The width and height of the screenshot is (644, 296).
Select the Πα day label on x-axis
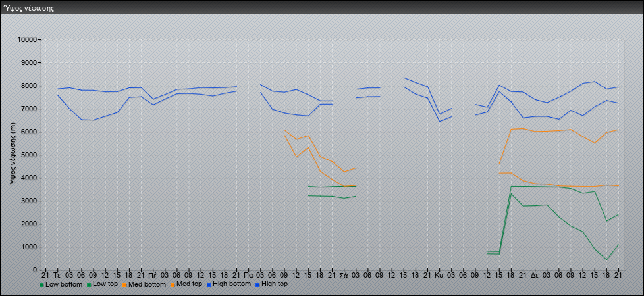tap(248, 274)
